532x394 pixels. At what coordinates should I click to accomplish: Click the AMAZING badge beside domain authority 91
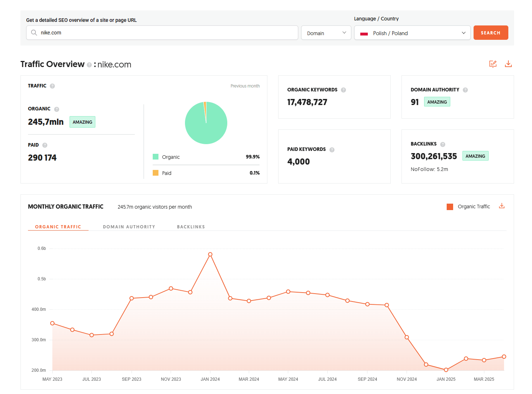437,102
